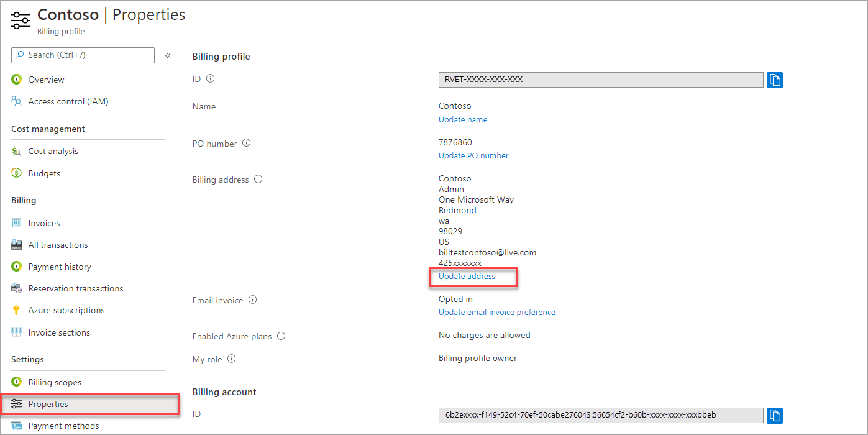Screen dimensions: 868x435
Task: Open the Invoices section icon
Action: point(16,222)
